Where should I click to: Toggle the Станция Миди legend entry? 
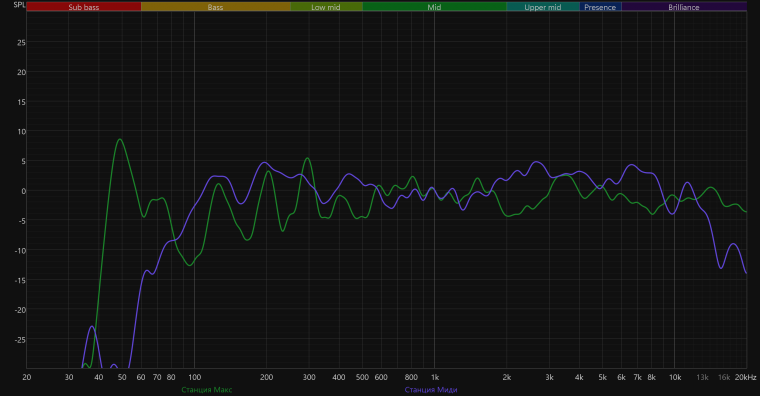tap(430, 390)
